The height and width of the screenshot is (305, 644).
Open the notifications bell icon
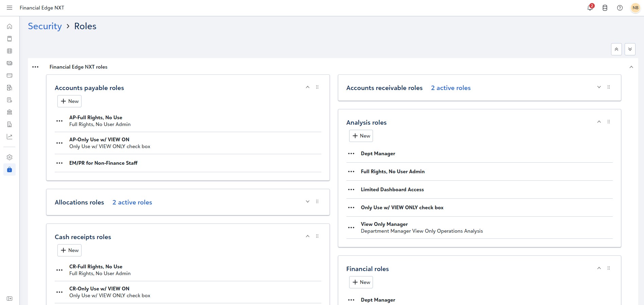click(x=590, y=8)
